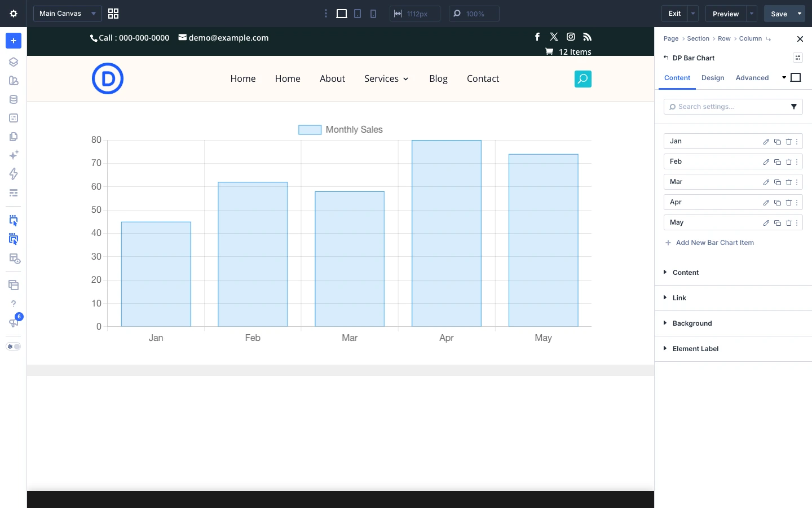Close the module settings panel
The width and height of the screenshot is (812, 508).
point(800,39)
